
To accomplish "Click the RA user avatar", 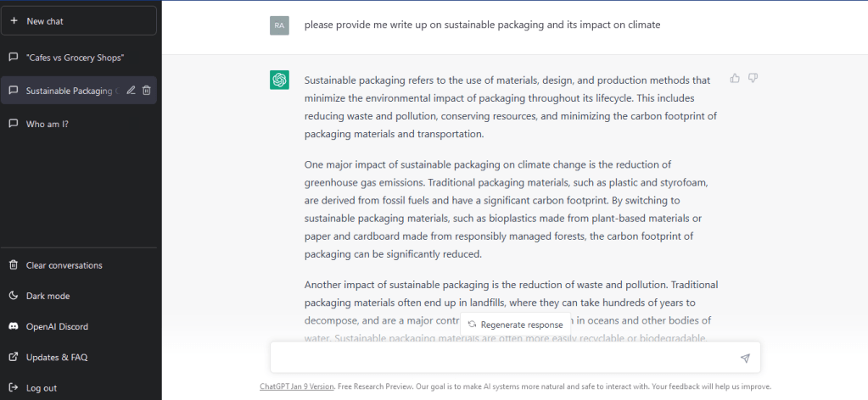I will (x=279, y=25).
